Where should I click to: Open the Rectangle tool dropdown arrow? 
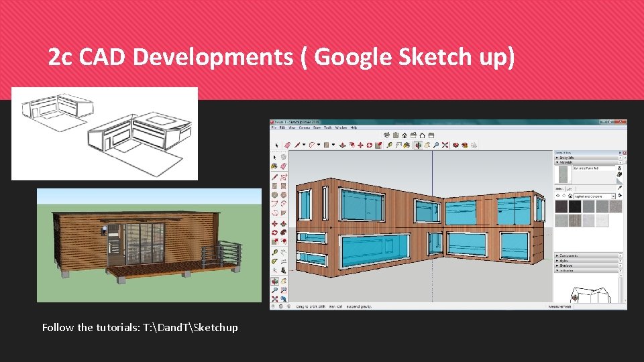coord(333,145)
